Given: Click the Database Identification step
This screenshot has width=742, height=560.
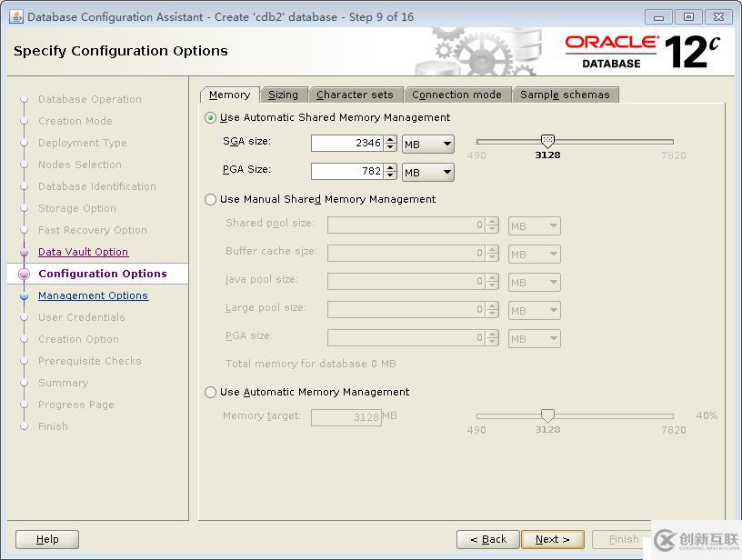Looking at the screenshot, I should [x=97, y=186].
